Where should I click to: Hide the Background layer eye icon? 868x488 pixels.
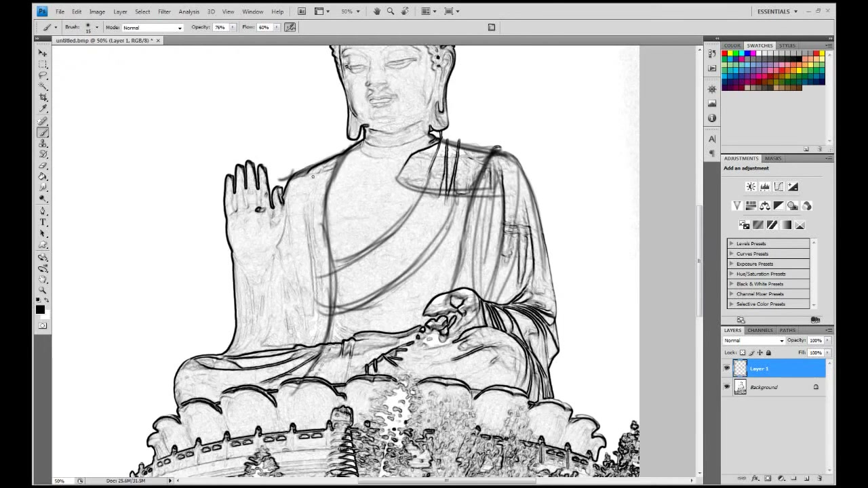tap(727, 387)
